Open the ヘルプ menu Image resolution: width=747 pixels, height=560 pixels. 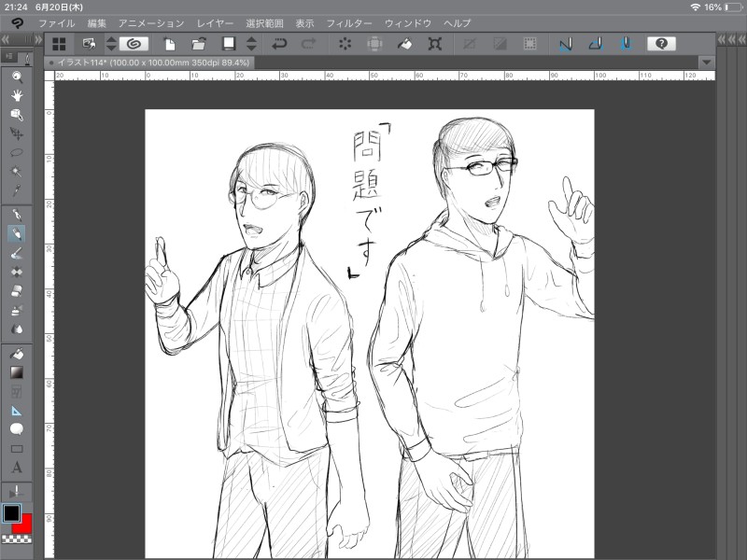click(457, 23)
